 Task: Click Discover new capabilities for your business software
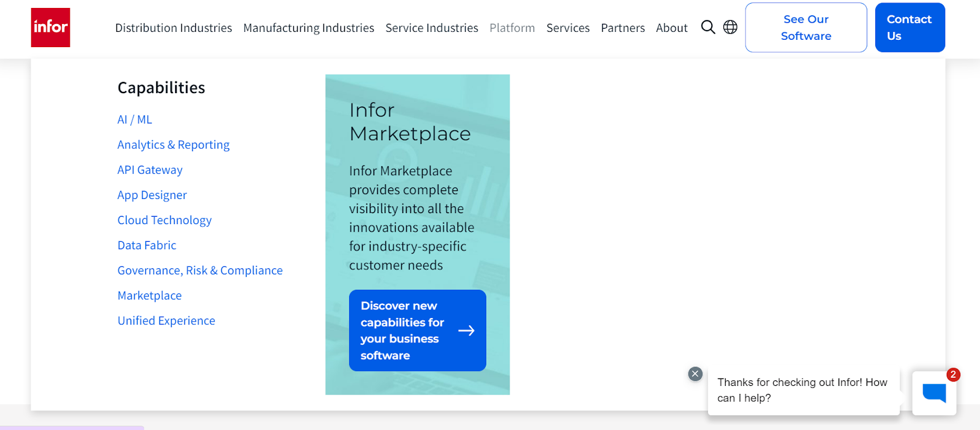(418, 330)
